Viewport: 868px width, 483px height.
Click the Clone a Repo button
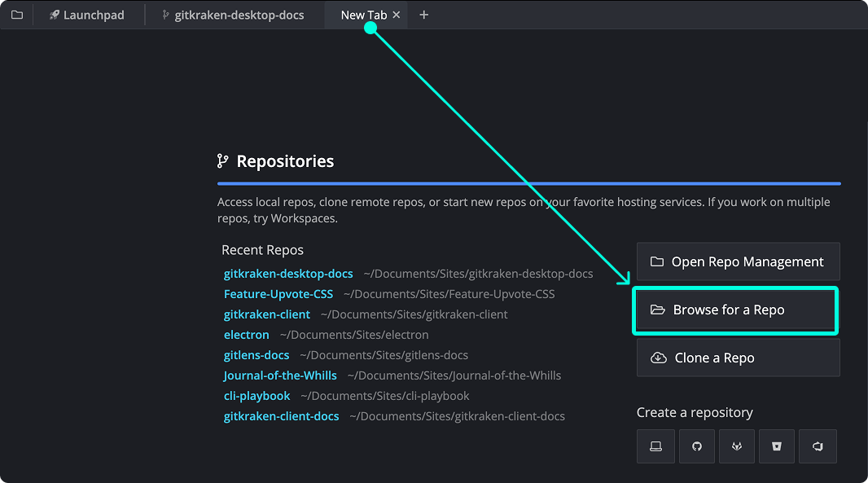pyautogui.click(x=738, y=358)
